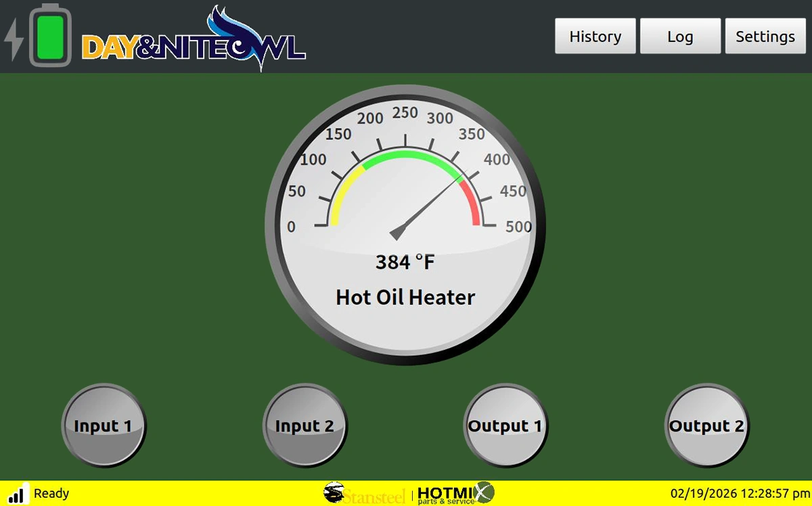Click the 0 mark on the gauge

[x=292, y=227]
